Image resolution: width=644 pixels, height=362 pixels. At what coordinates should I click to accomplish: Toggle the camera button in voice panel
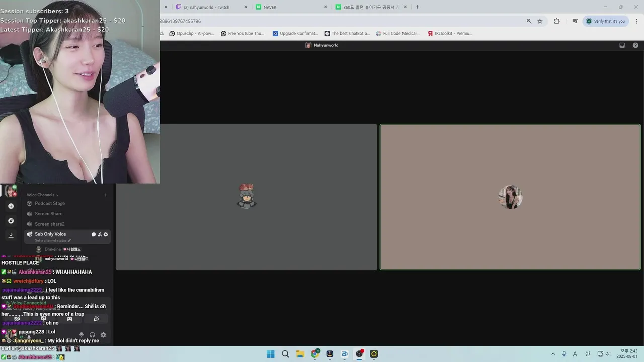(x=17, y=319)
